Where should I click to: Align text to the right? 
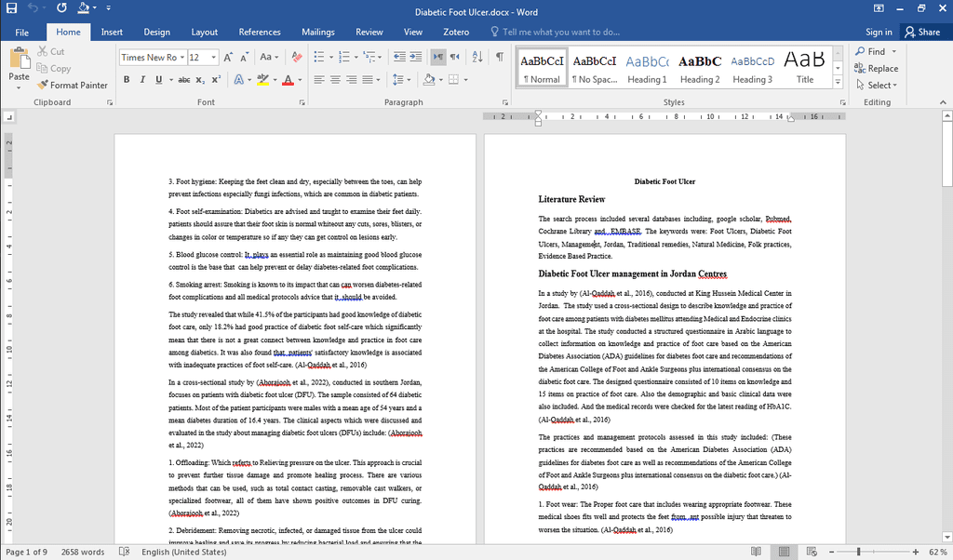[351, 80]
